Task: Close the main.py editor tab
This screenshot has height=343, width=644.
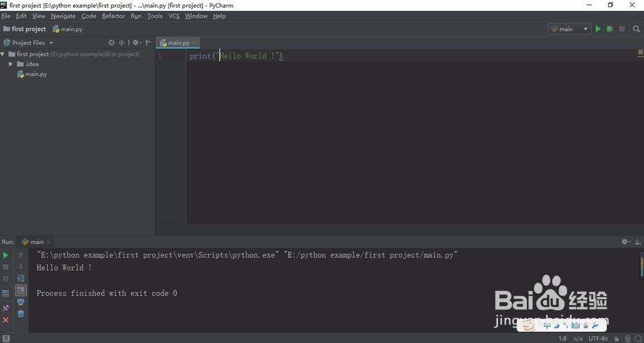Action: point(194,42)
